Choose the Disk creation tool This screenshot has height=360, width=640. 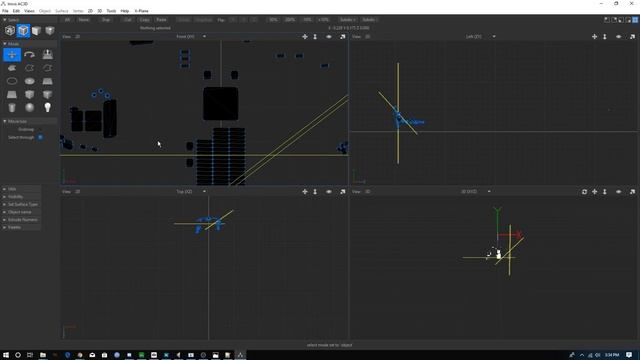tap(29, 81)
